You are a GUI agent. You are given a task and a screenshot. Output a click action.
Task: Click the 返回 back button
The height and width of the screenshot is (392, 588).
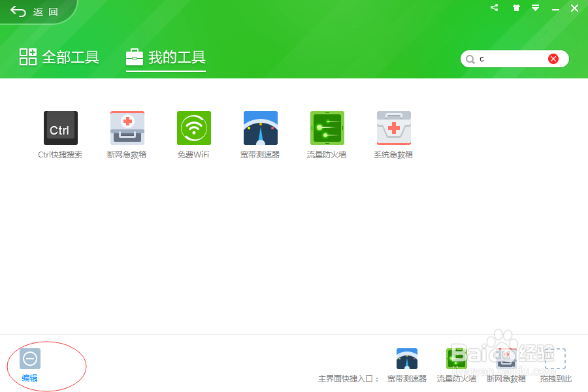pos(29,11)
